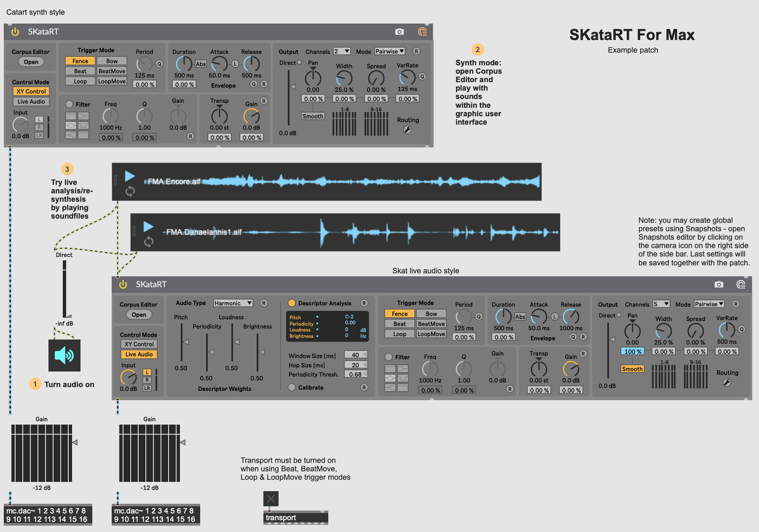Toggle Direct output in bottom SKataRT
The width and height of the screenshot is (759, 532).
coord(619,315)
